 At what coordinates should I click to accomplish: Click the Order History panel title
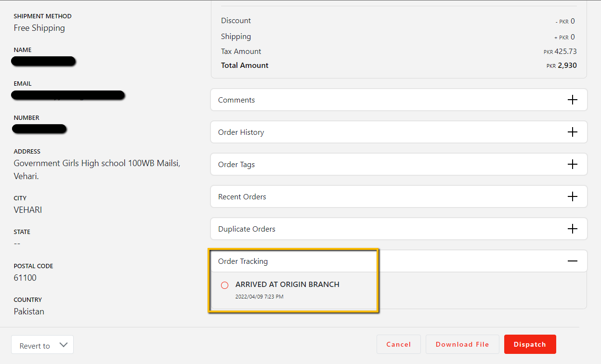[241, 132]
